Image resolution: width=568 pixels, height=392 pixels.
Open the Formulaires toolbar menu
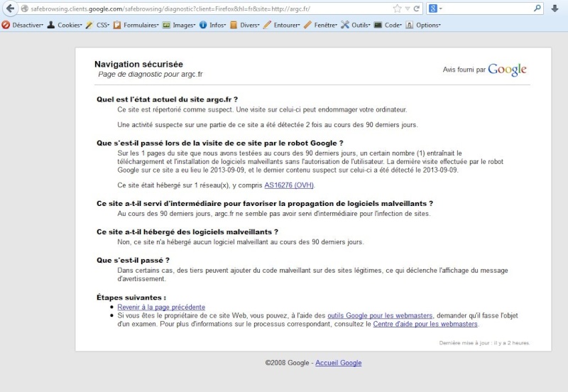[x=136, y=25]
